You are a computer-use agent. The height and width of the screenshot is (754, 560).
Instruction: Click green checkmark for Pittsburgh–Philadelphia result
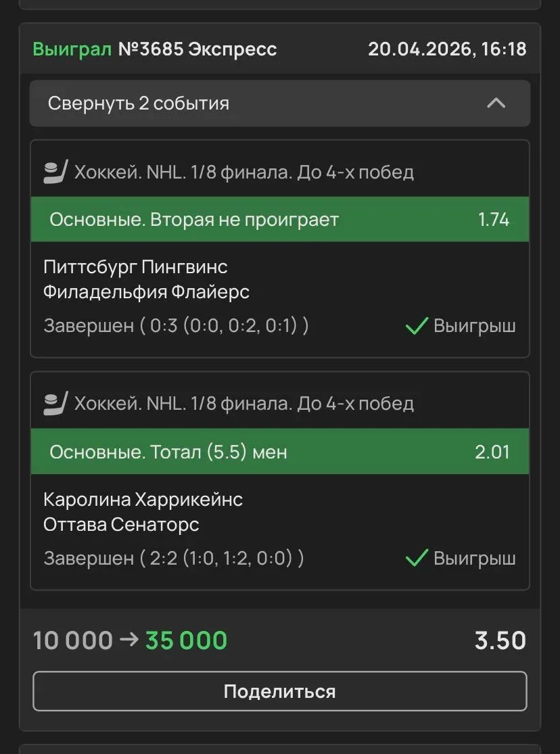point(416,326)
